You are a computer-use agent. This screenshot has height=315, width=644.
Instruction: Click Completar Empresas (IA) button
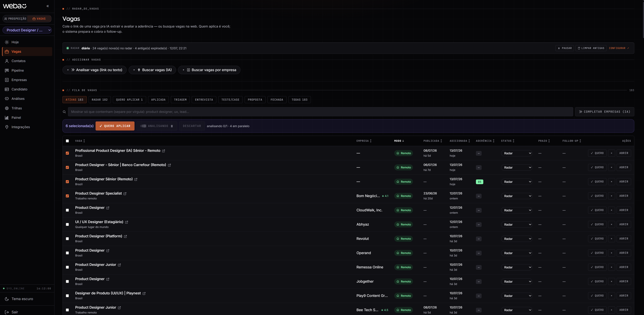point(605,112)
